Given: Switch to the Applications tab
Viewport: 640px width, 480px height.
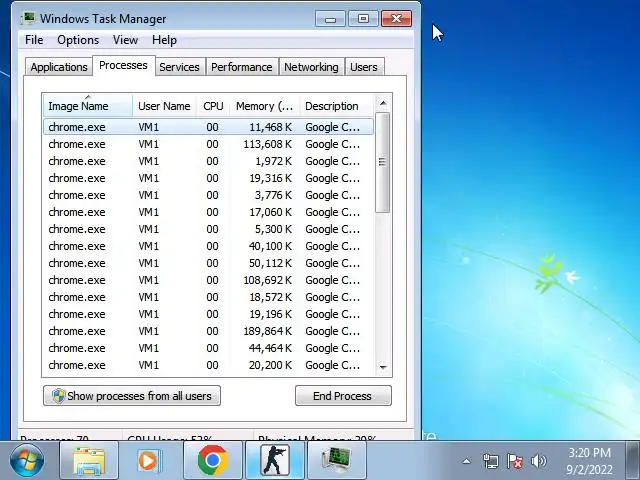Looking at the screenshot, I should 59,67.
